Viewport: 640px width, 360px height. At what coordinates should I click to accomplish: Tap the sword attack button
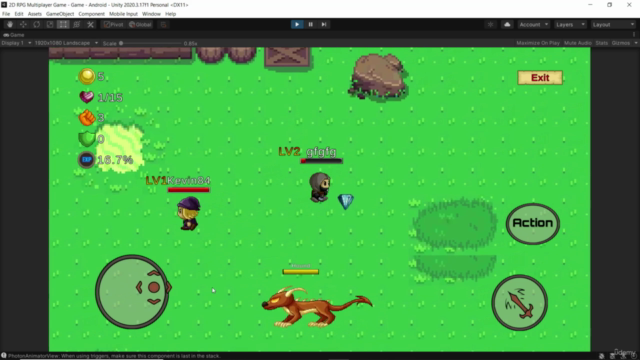coord(519,302)
